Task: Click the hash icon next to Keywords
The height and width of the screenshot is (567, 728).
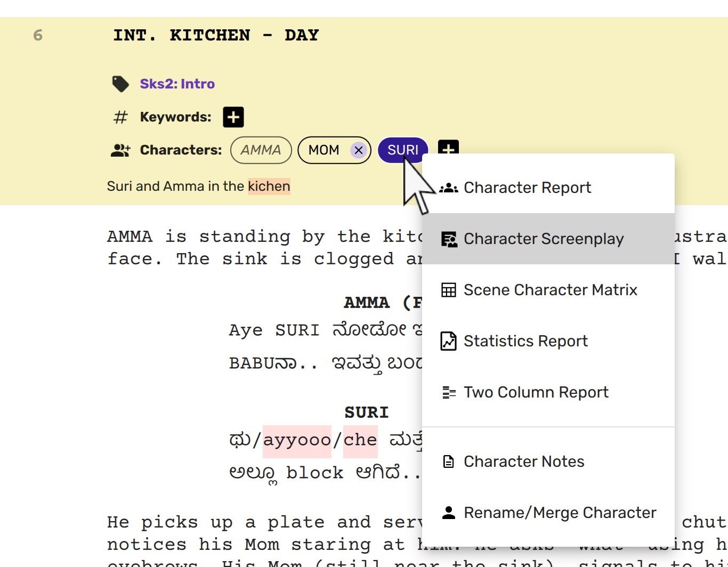Action: click(x=121, y=117)
